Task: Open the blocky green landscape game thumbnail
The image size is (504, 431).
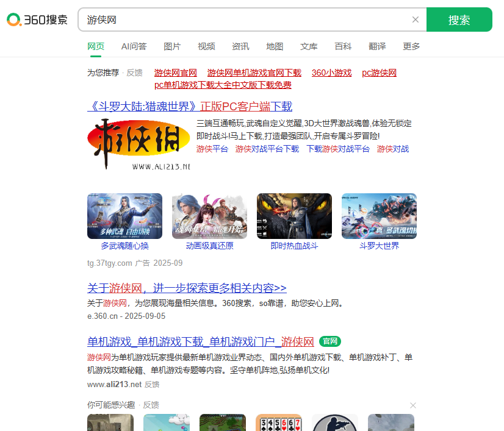Action: [x=223, y=422]
